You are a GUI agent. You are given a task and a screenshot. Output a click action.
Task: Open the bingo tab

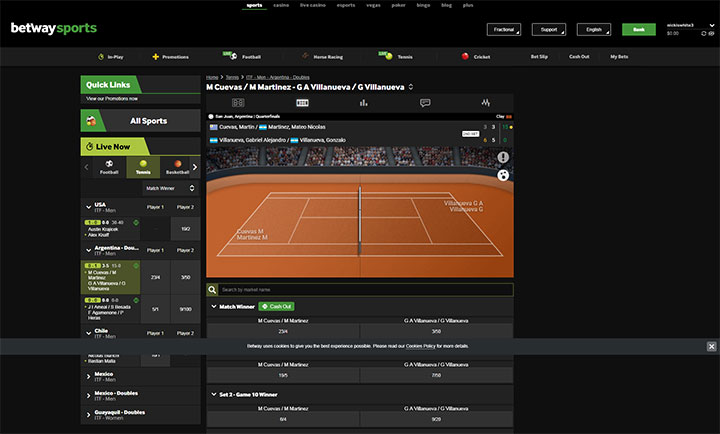[423, 5]
